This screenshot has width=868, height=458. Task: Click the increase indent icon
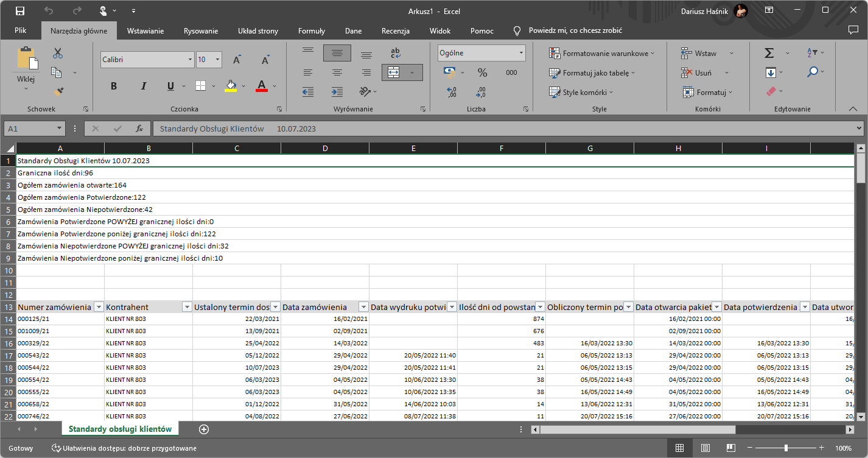tap(337, 92)
